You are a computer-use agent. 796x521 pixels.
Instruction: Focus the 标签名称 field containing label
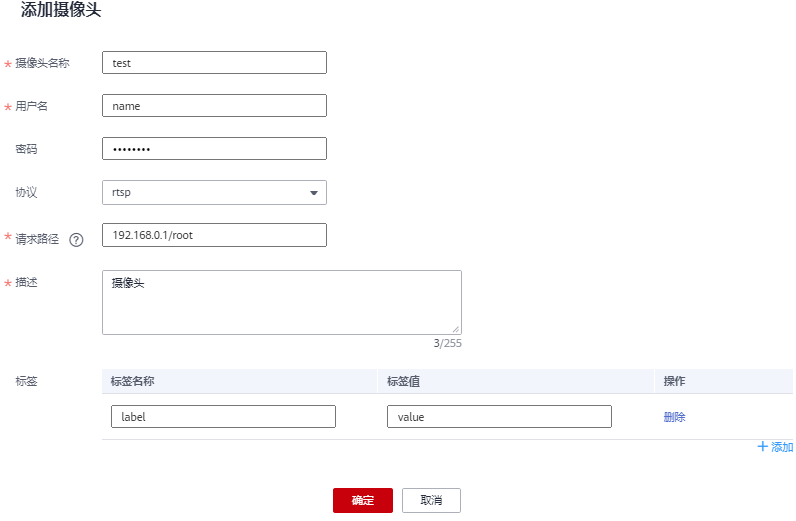tap(223, 416)
